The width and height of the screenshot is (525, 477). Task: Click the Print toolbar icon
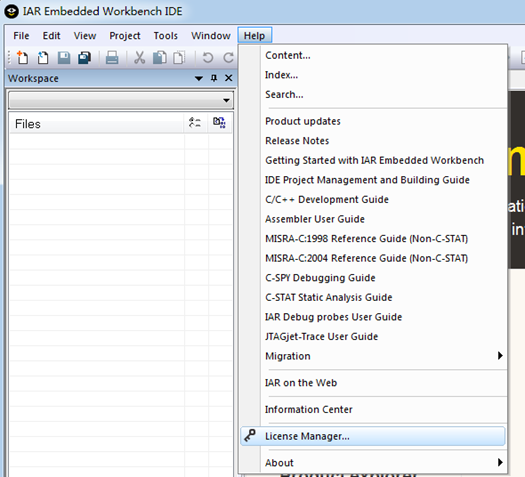pyautogui.click(x=112, y=58)
